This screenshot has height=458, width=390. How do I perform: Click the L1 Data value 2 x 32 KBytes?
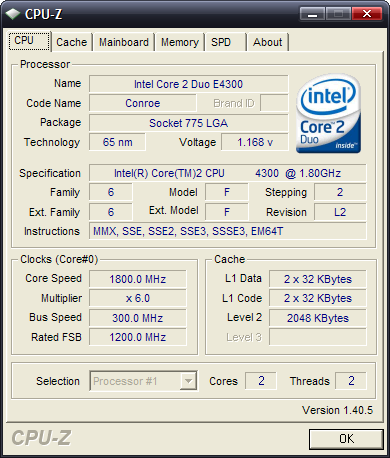point(318,279)
